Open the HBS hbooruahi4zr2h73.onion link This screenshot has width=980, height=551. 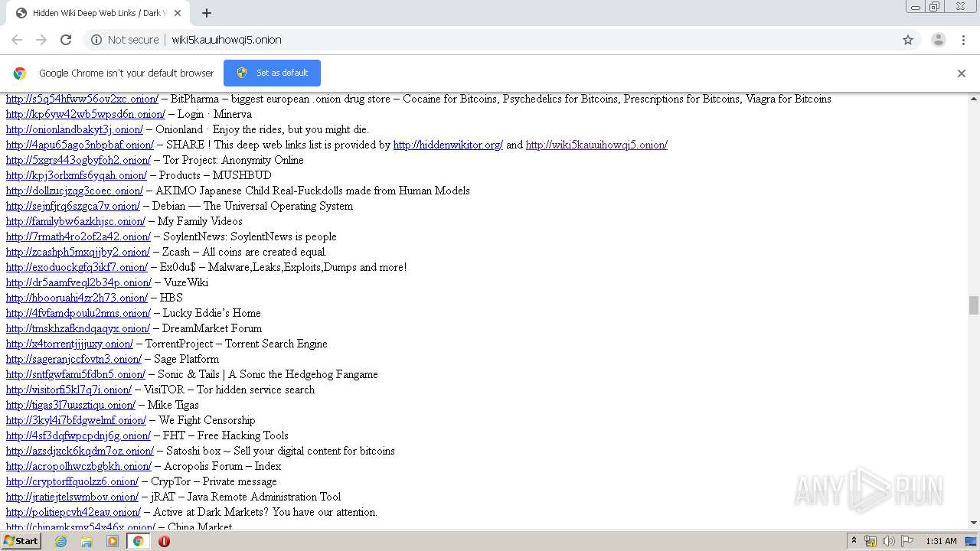pyautogui.click(x=77, y=298)
